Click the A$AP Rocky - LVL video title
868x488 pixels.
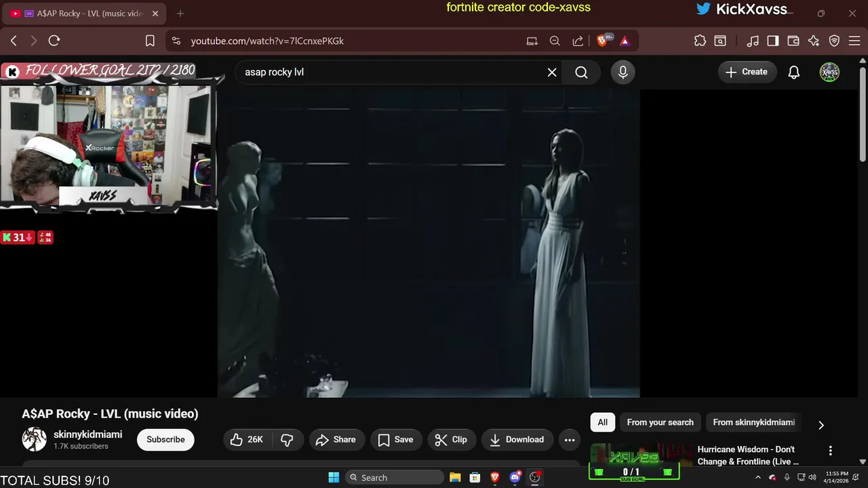(110, 413)
